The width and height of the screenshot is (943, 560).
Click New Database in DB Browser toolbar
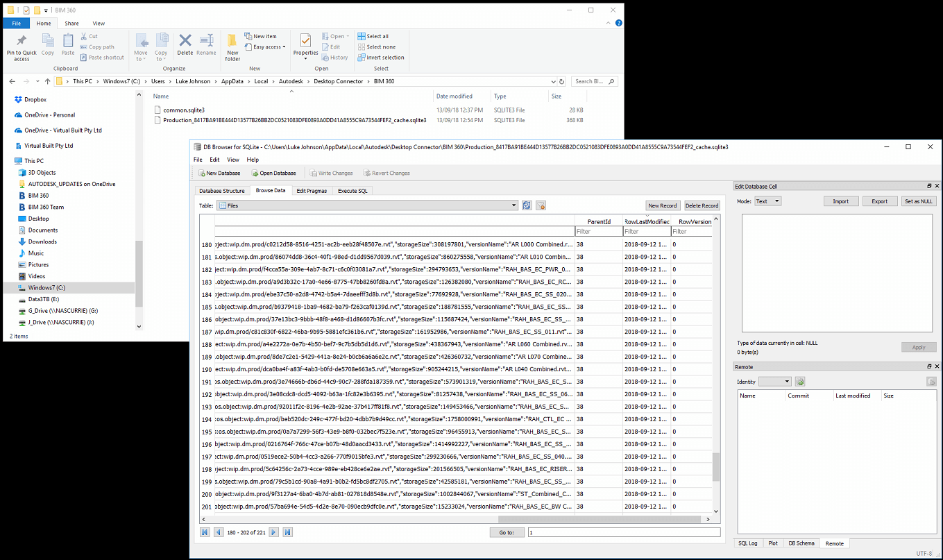pos(219,173)
